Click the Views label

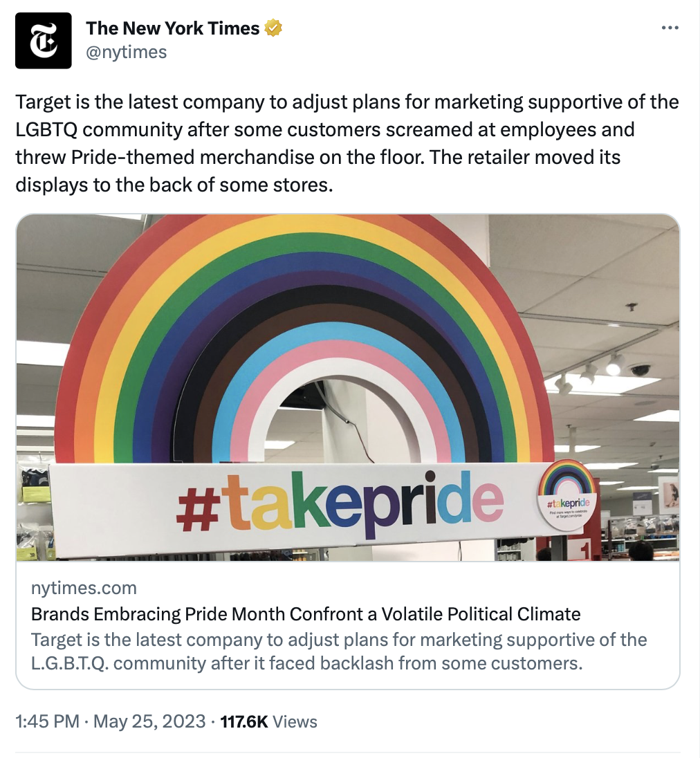[x=295, y=722]
